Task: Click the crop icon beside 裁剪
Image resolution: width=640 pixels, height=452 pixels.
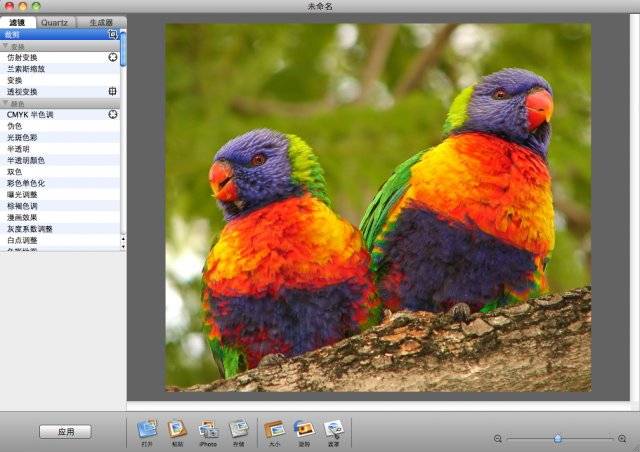Action: pyautogui.click(x=113, y=34)
